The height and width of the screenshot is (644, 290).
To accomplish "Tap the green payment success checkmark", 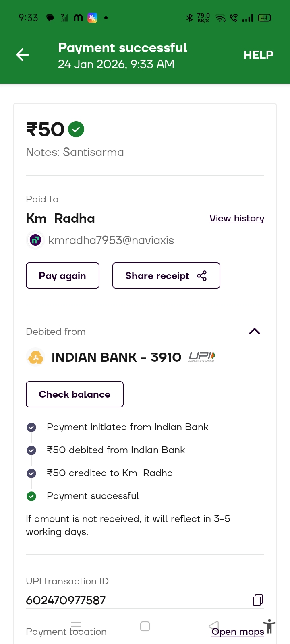I will point(76,130).
